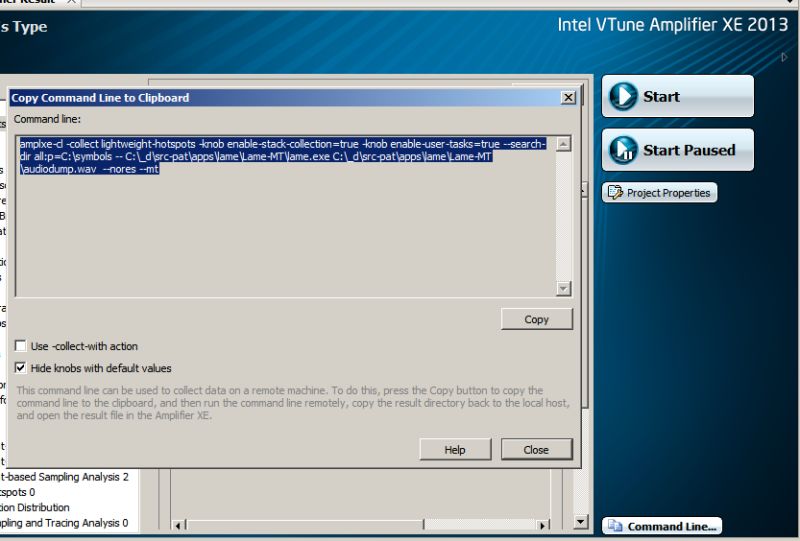Click the Project Properties pencil icon

click(x=615, y=192)
